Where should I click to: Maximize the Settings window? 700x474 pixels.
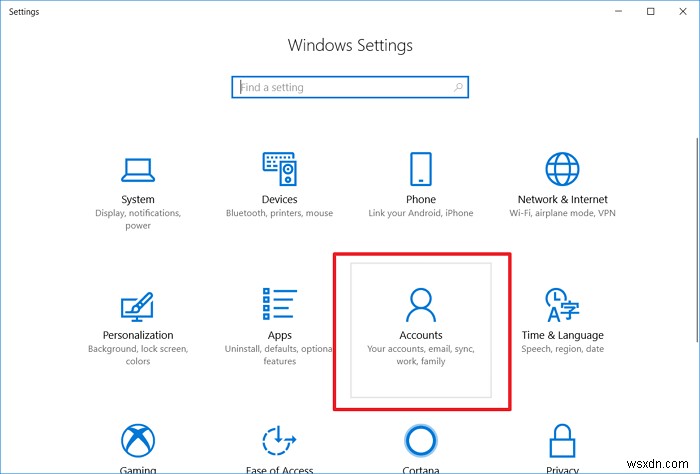(x=651, y=12)
